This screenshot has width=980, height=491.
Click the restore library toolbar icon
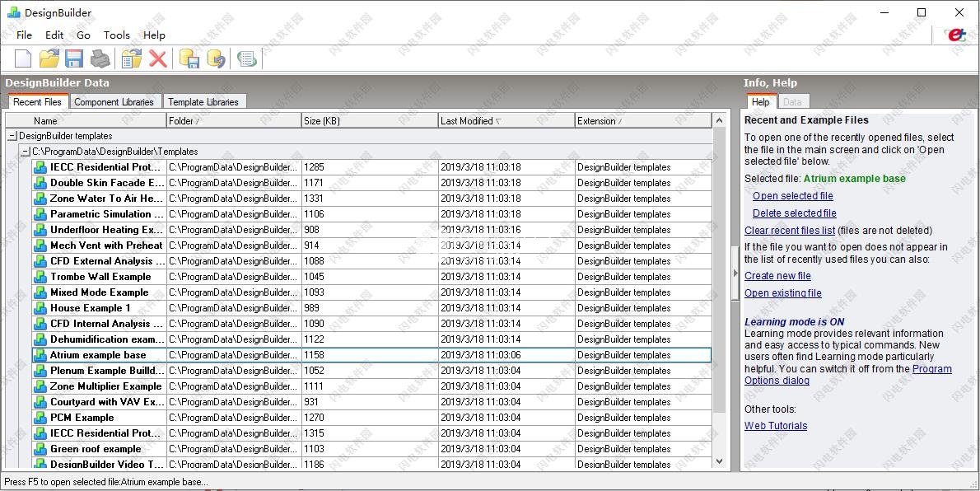coord(216,58)
